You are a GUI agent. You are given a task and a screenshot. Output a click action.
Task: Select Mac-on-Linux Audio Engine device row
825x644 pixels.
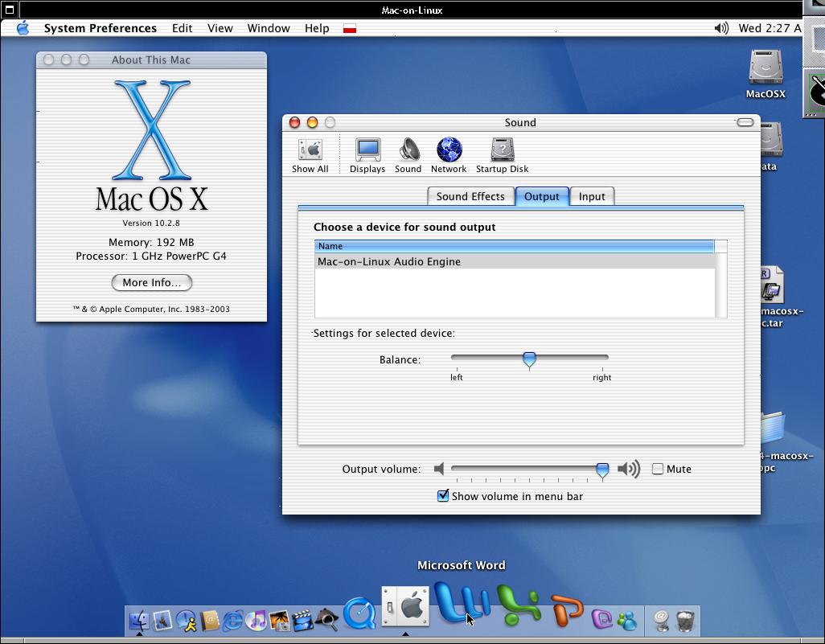coord(515,261)
